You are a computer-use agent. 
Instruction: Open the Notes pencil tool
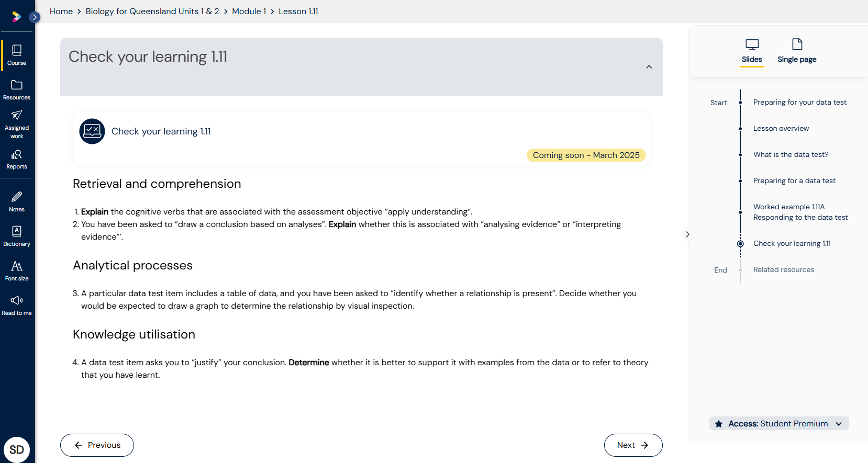(17, 201)
